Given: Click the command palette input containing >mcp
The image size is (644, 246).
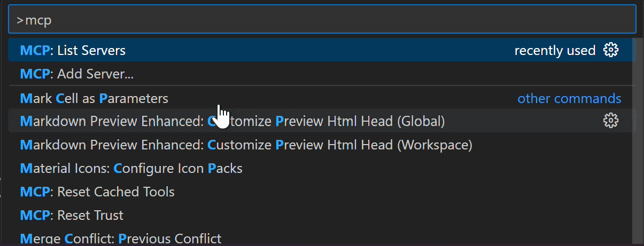Looking at the screenshot, I should [322, 20].
